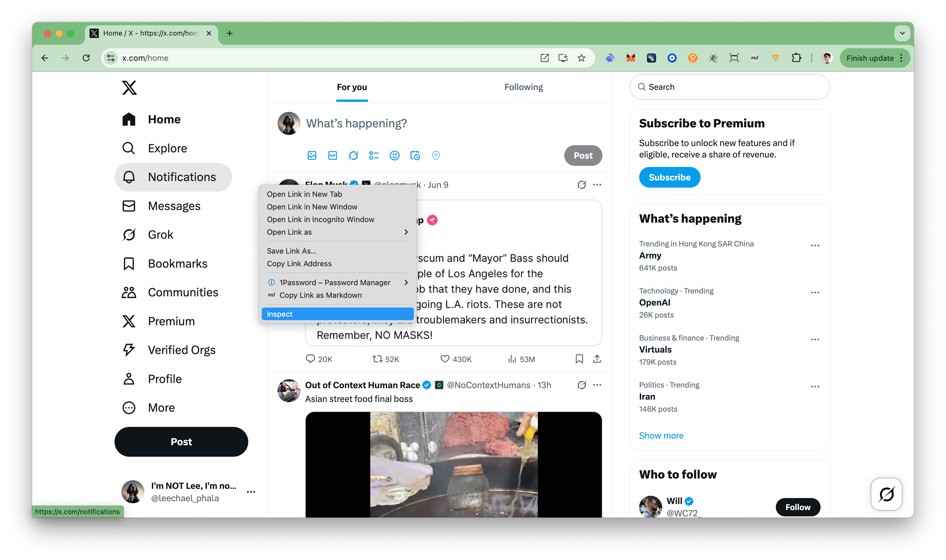Choose Copy Link as Markdown

338,295
